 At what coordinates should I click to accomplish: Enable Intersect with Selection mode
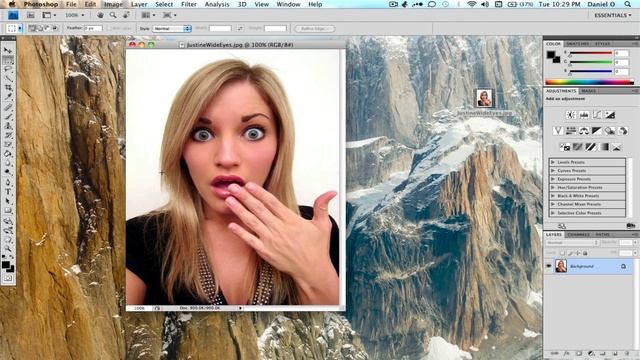54,28
